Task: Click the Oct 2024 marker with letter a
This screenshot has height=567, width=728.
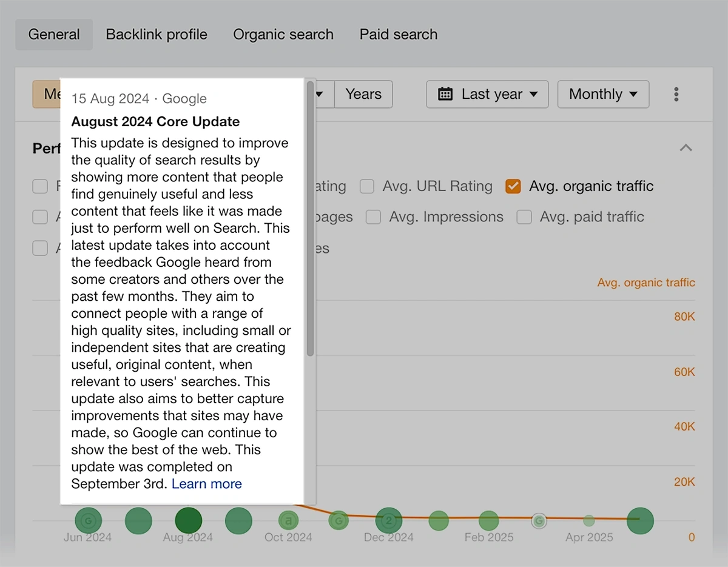Action: click(288, 520)
